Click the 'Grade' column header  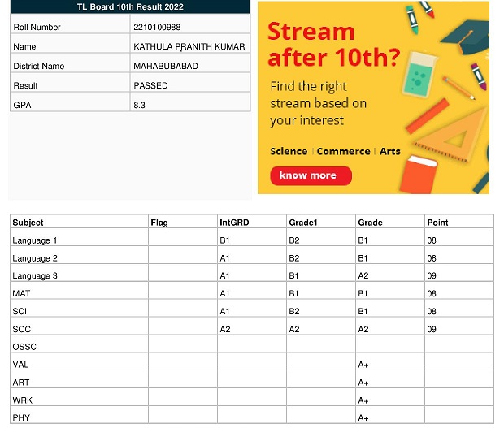390,222
